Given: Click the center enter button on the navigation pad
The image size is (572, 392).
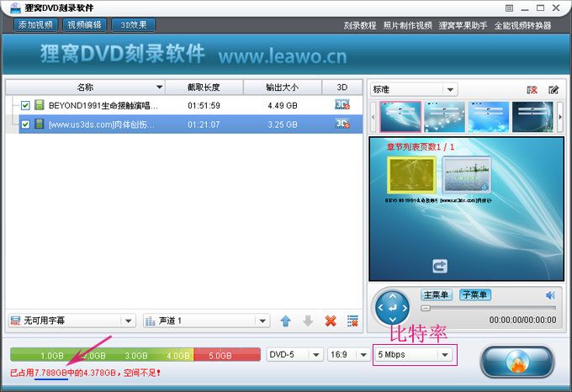Looking at the screenshot, I should [x=393, y=308].
